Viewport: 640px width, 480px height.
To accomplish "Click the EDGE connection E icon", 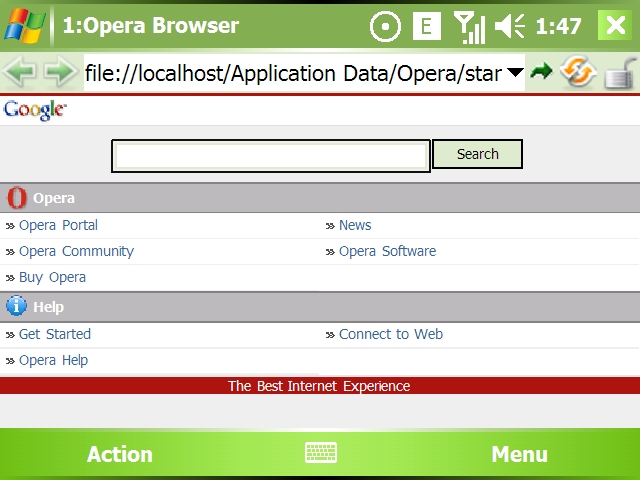I will point(427,26).
